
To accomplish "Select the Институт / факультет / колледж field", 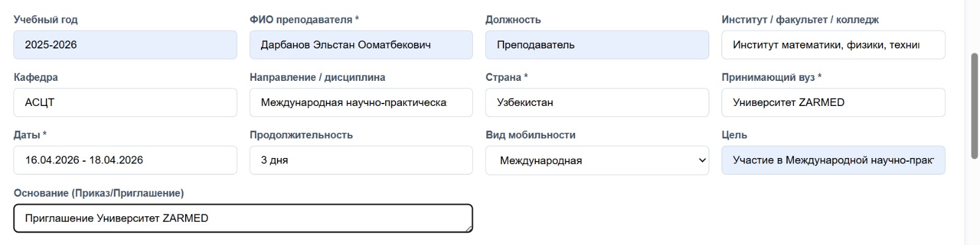I will [x=833, y=45].
